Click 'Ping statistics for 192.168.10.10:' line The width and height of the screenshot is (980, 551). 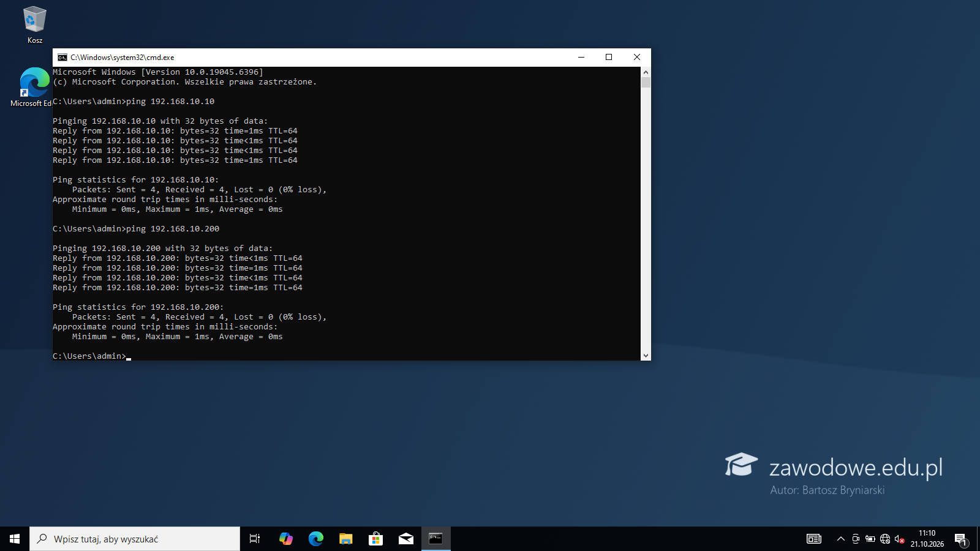coord(136,180)
